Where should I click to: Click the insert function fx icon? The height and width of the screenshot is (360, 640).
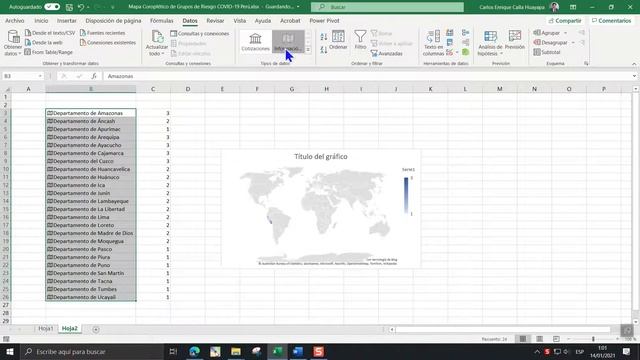click(x=94, y=76)
